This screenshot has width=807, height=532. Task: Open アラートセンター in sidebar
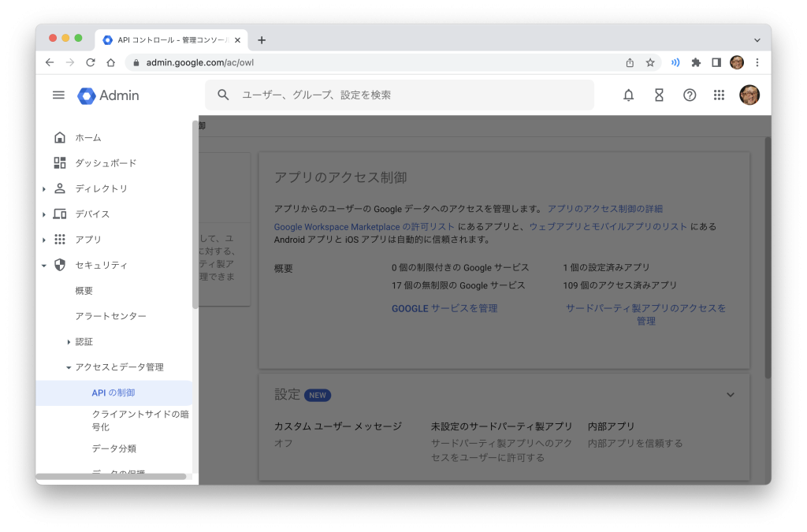click(110, 316)
